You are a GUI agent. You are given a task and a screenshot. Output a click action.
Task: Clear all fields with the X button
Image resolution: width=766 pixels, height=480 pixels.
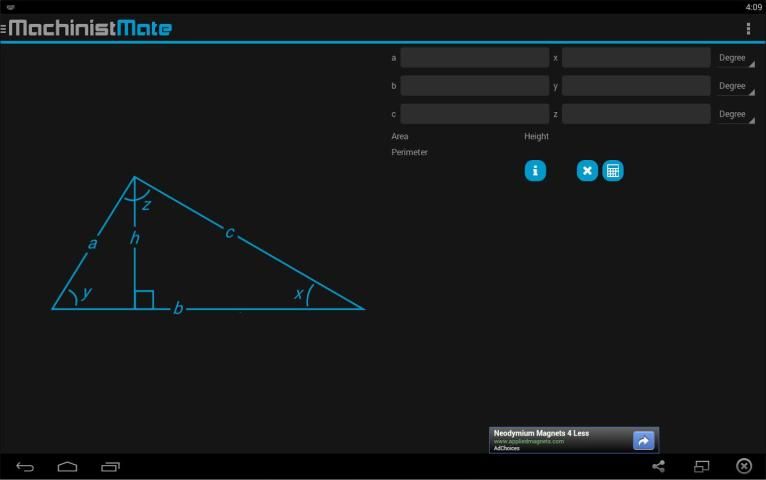[x=587, y=171]
